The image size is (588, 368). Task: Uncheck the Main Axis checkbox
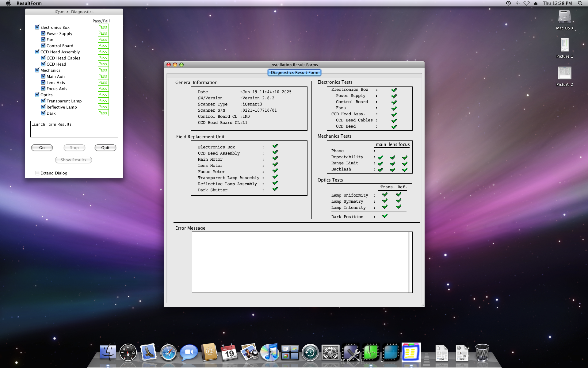(x=43, y=76)
